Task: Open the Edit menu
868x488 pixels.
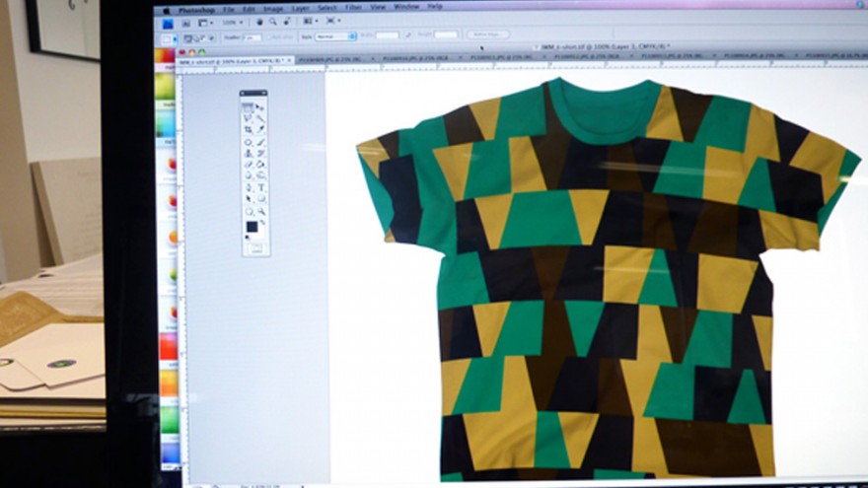Action: [x=249, y=10]
